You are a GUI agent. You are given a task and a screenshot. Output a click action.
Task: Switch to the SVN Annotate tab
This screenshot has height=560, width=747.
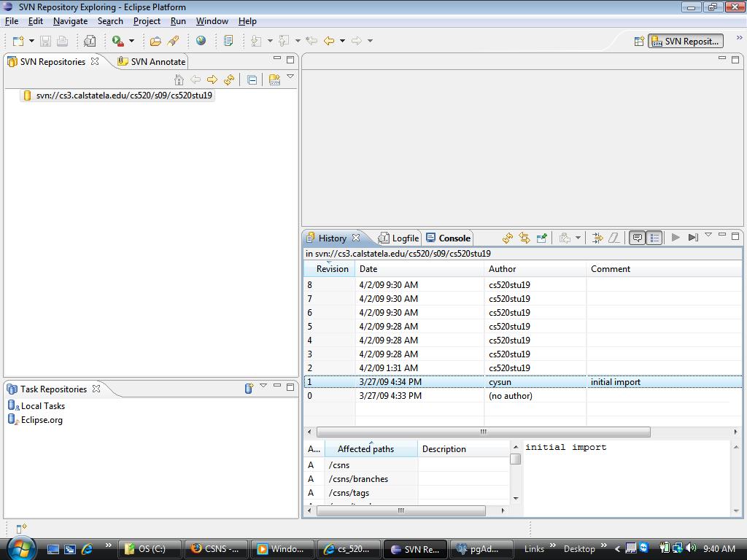tap(157, 62)
